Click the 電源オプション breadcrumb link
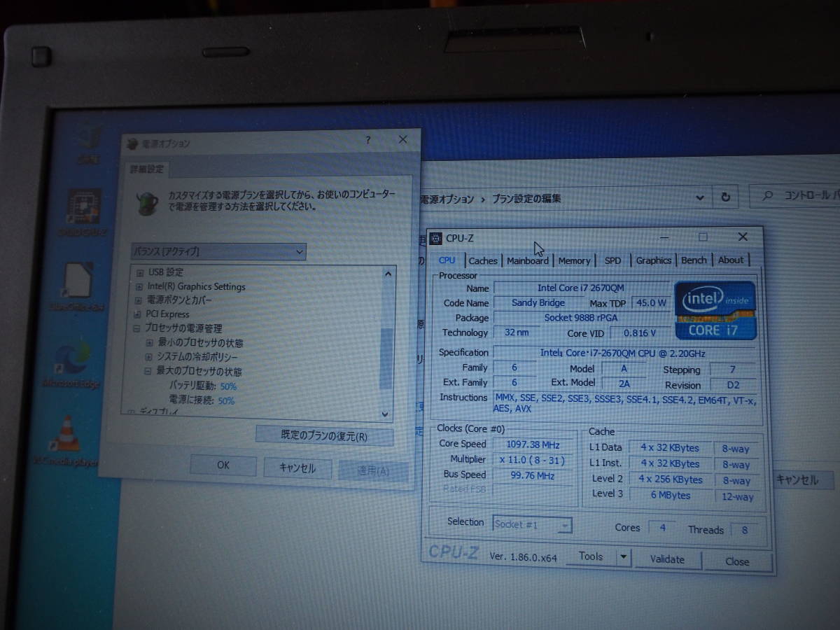This screenshot has width=840, height=630. [x=447, y=199]
